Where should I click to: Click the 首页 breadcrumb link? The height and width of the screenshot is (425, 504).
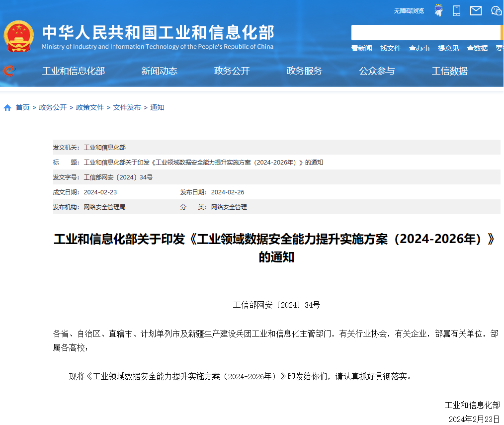(22, 107)
